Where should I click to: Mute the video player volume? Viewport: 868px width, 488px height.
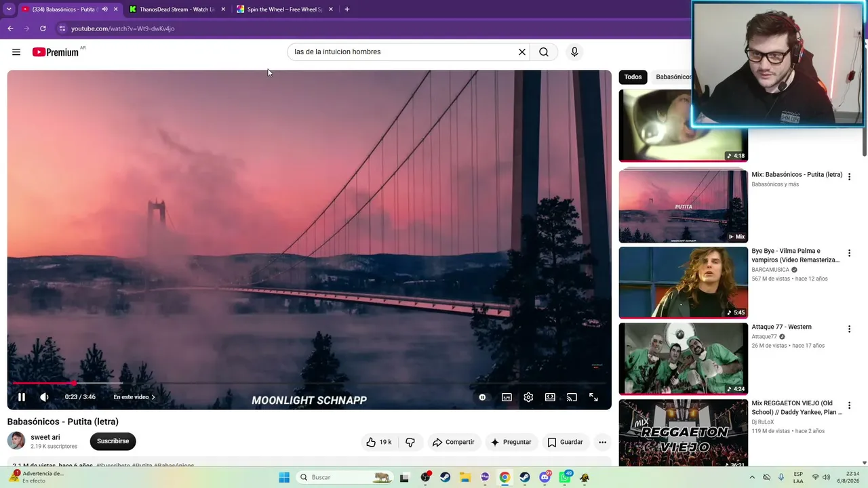point(44,397)
